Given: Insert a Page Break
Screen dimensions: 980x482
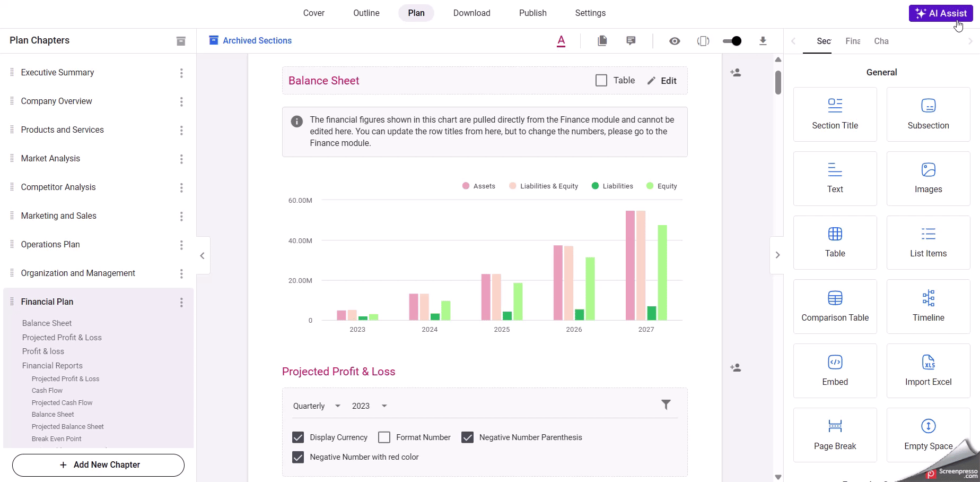Looking at the screenshot, I should click(835, 435).
